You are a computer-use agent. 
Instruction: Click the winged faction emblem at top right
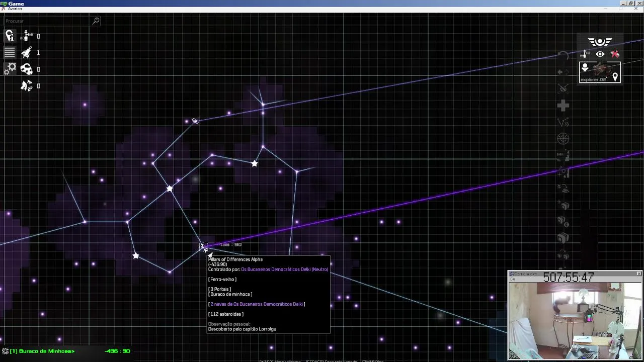pos(600,42)
